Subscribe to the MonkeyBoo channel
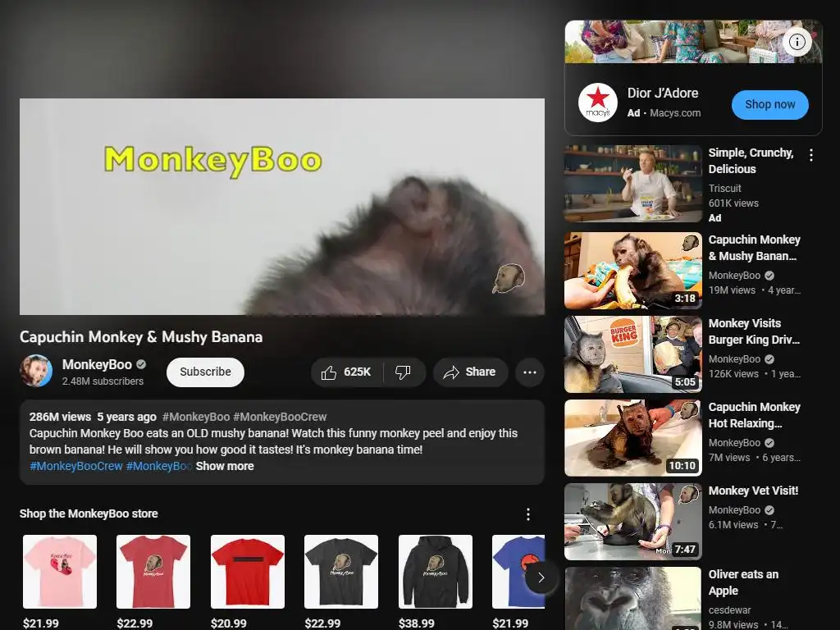 [205, 372]
